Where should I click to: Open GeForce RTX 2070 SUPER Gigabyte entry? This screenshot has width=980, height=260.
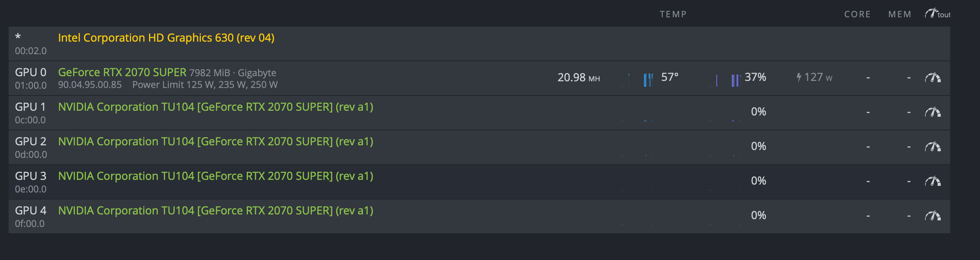167,73
